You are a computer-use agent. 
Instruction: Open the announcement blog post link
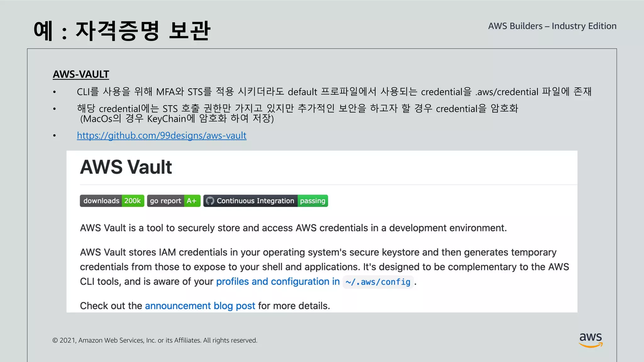pyautogui.click(x=200, y=306)
